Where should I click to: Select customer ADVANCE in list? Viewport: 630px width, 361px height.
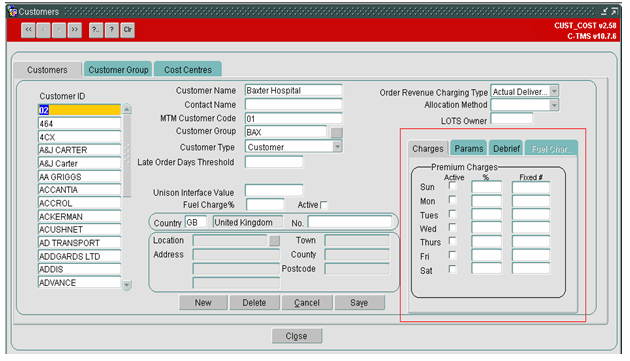tap(80, 283)
